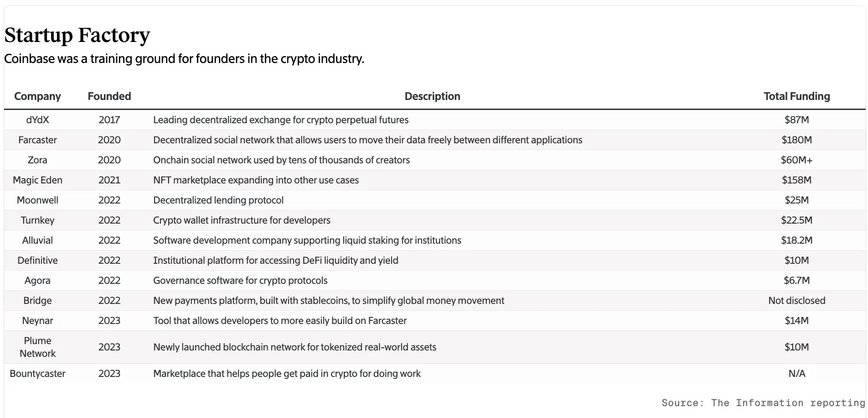868x418 pixels.
Task: Click the Source: The Information reporting text
Action: coord(763,403)
